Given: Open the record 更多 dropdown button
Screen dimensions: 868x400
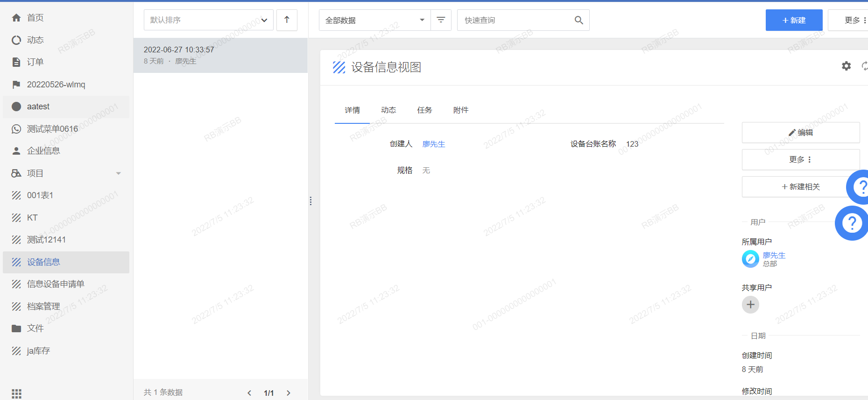Looking at the screenshot, I should point(801,159).
